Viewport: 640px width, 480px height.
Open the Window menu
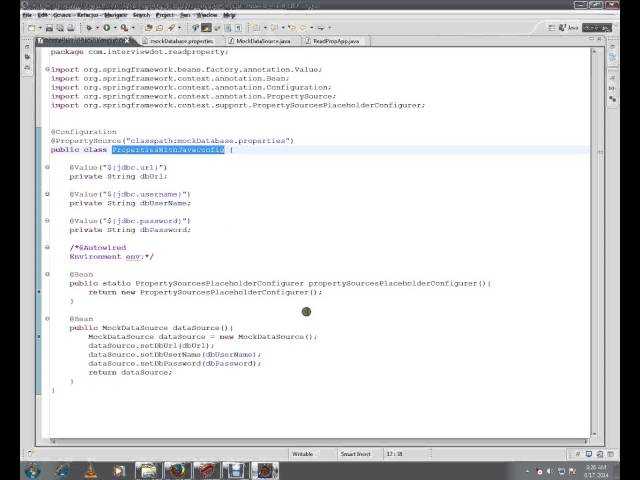tap(207, 15)
